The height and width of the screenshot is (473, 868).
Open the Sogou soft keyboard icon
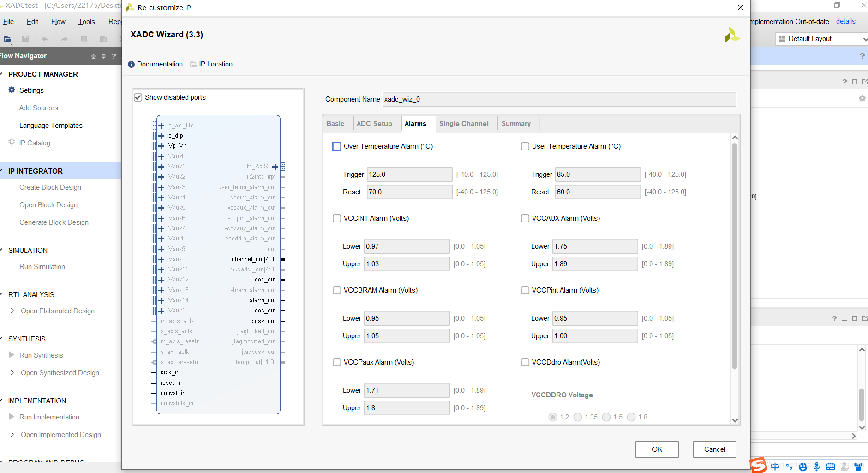831,467
